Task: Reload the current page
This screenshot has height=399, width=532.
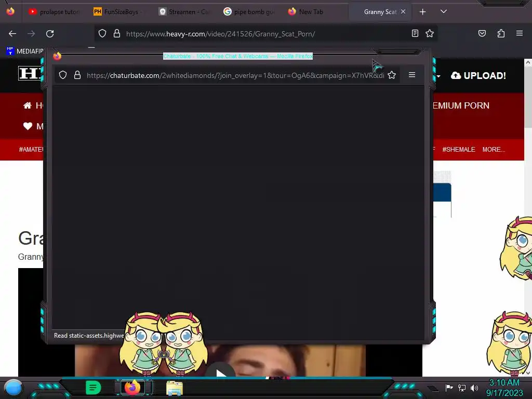Action: (x=50, y=34)
